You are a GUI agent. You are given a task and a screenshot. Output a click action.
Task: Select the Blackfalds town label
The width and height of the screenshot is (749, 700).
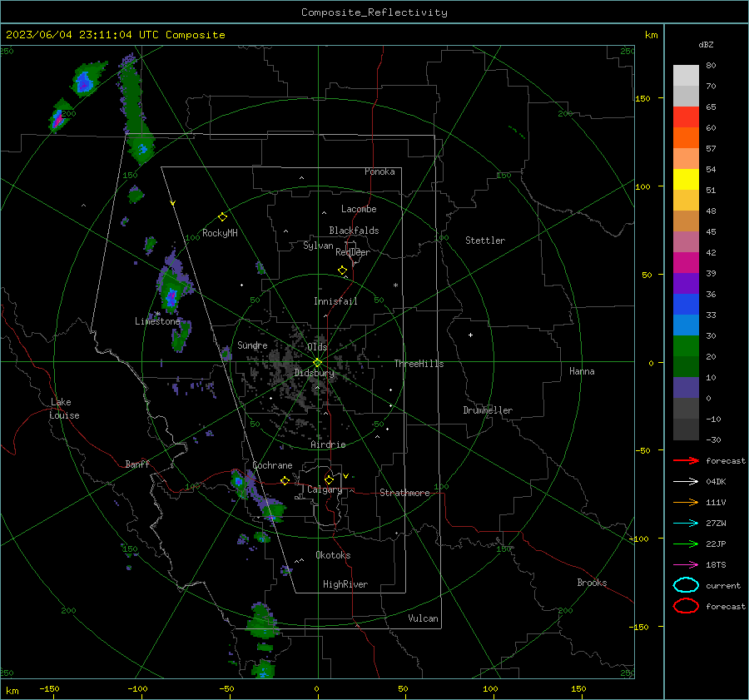coord(354,231)
